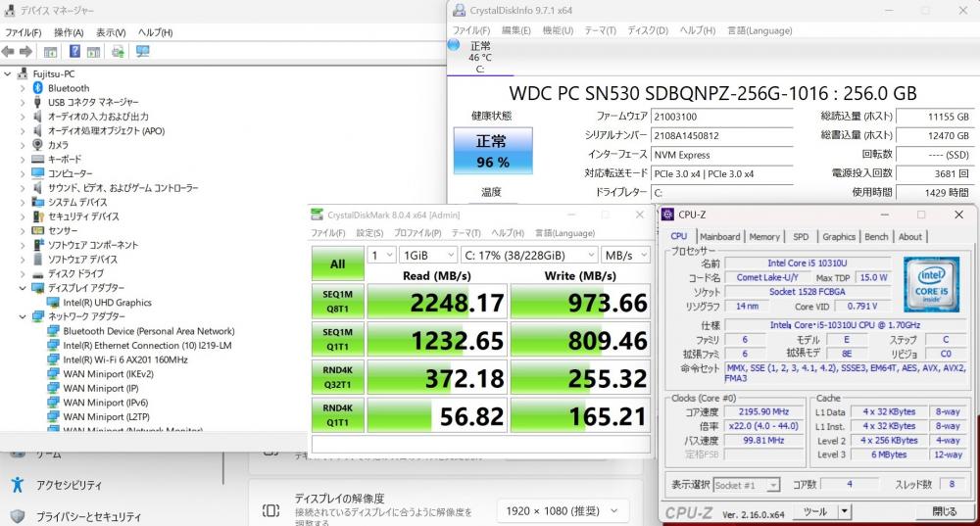Viewport: 980px width, 526px height.
Task: Click All button in CrystalDiskMark
Action: pyautogui.click(x=337, y=264)
